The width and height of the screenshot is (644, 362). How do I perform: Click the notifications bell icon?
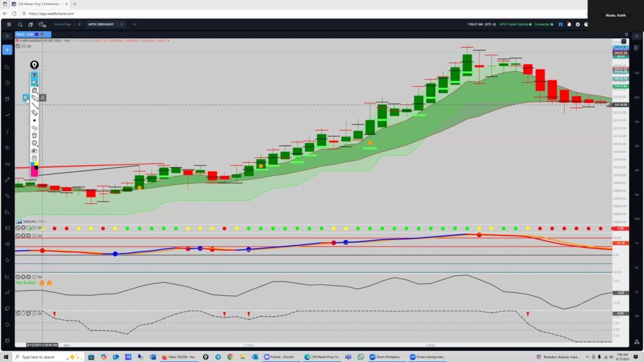point(569,25)
